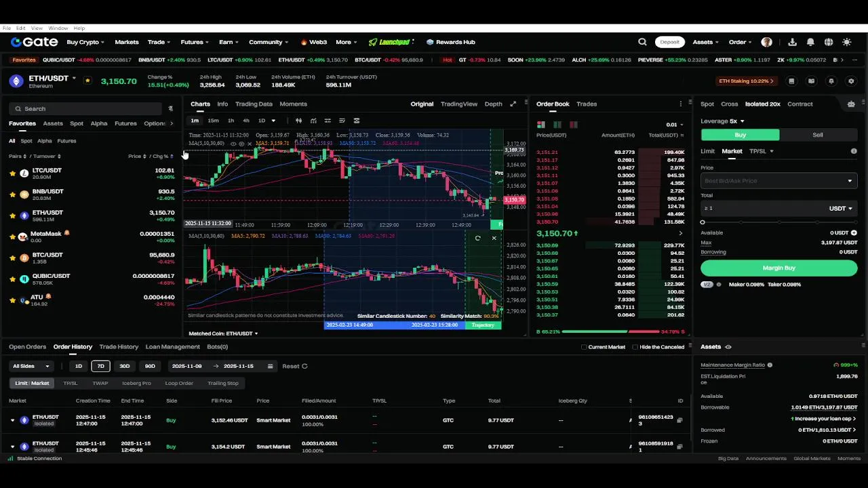Select BTC/USDT in favorites list
Image resolution: width=868 pixels, height=488 pixels.
(x=92, y=258)
